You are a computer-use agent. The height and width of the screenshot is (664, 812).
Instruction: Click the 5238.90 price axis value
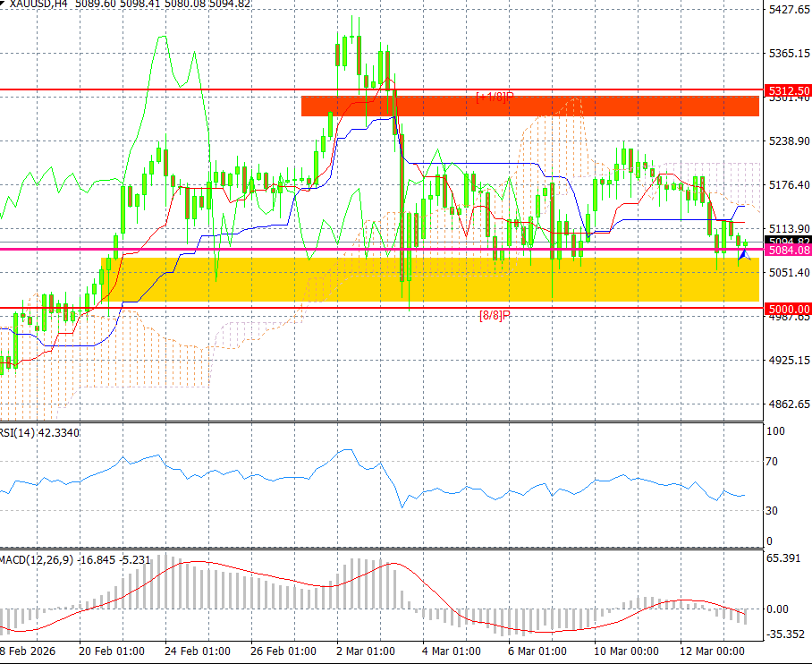pyautogui.click(x=790, y=141)
